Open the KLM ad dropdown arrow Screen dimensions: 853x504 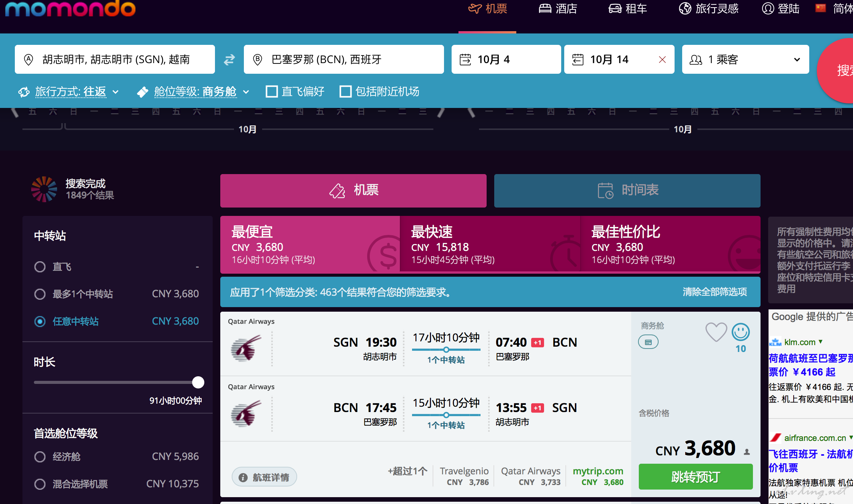click(x=821, y=342)
